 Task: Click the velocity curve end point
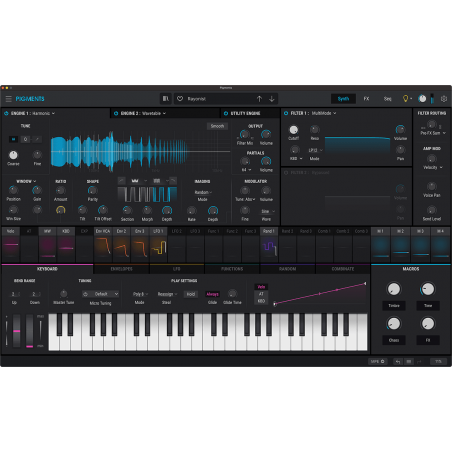point(365,284)
